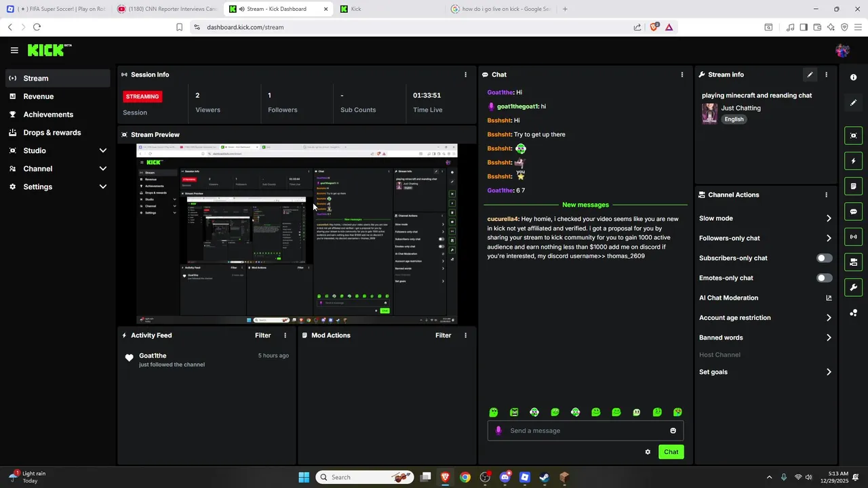Viewport: 868px width, 488px height.
Task: Toggle the wrench panel icon in right sidebar
Action: click(853, 287)
